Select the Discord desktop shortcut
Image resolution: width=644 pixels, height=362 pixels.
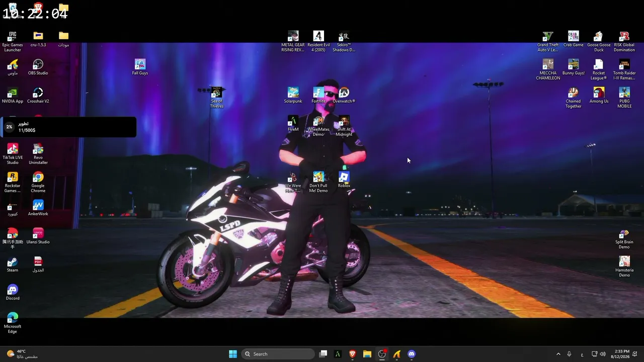[x=13, y=293]
